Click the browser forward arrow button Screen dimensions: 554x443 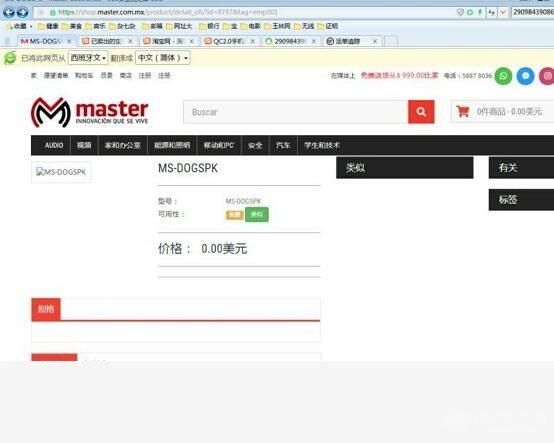23,12
